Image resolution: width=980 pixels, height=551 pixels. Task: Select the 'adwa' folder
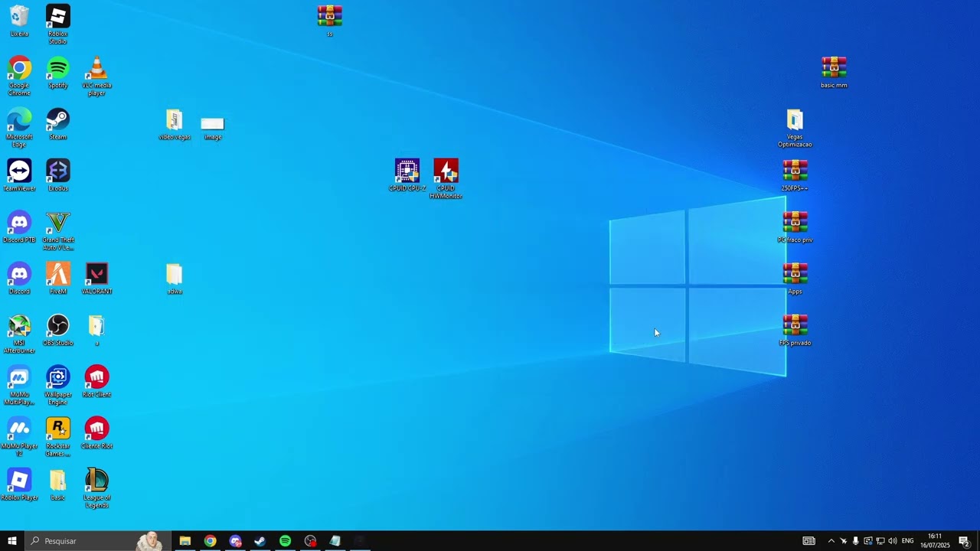coord(175,279)
